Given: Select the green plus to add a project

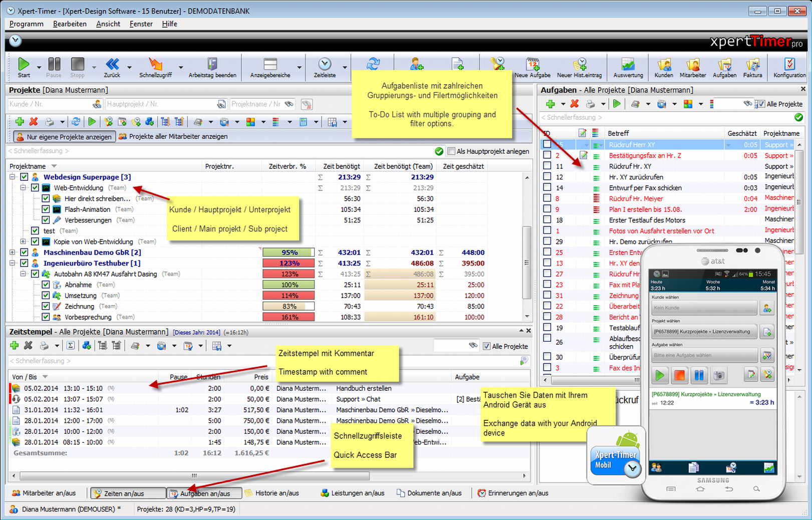Looking at the screenshot, I should pos(20,121).
